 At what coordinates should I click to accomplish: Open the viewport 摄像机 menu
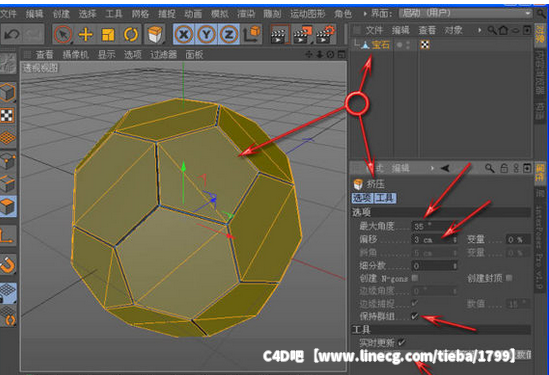click(76, 55)
